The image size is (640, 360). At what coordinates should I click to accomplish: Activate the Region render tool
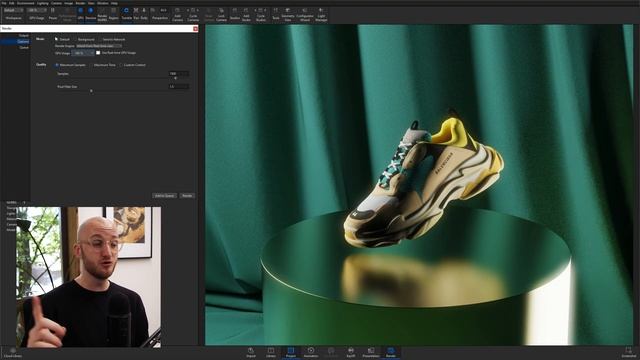113,13
